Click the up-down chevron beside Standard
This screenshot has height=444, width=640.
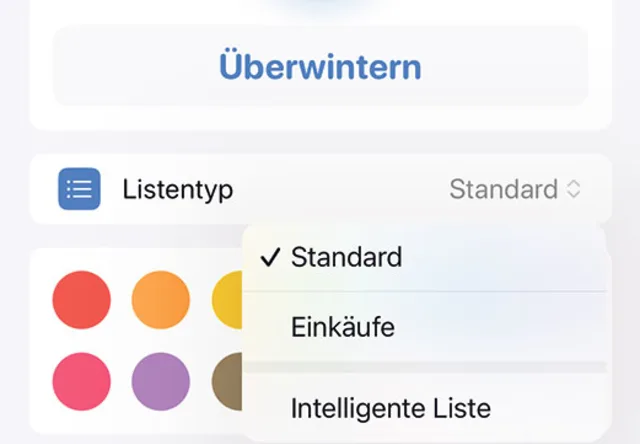click(x=573, y=189)
